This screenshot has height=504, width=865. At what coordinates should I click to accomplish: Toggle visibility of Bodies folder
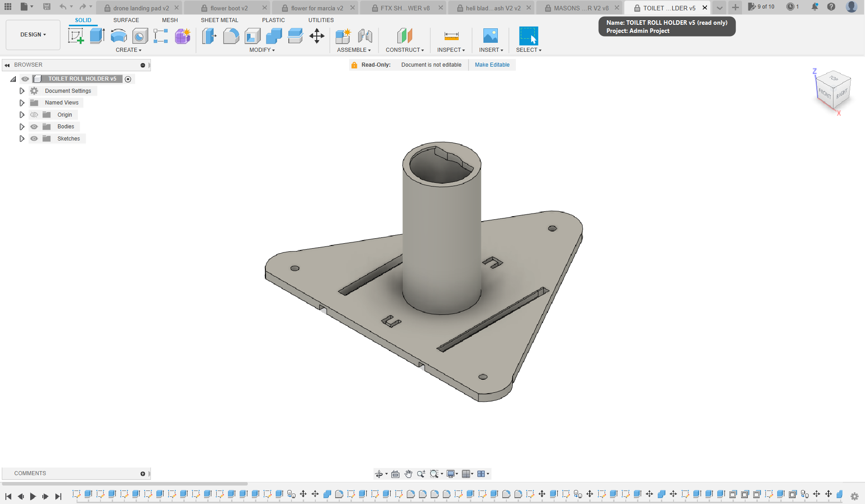[34, 127]
